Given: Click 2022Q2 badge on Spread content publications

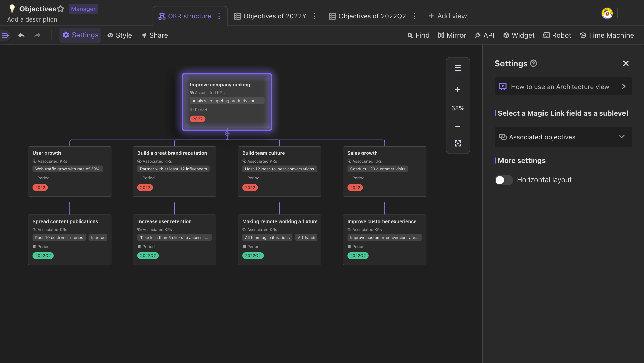Looking at the screenshot, I should pos(43,256).
